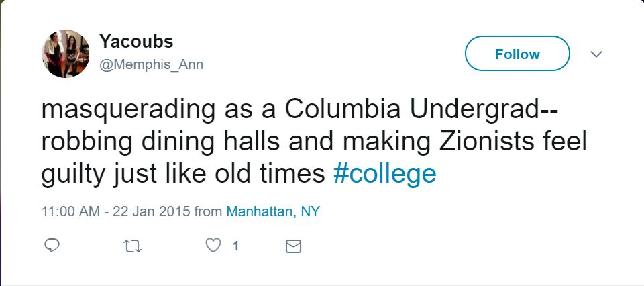Like the tweet with the heart icon
The image size is (644, 286).
213,246
